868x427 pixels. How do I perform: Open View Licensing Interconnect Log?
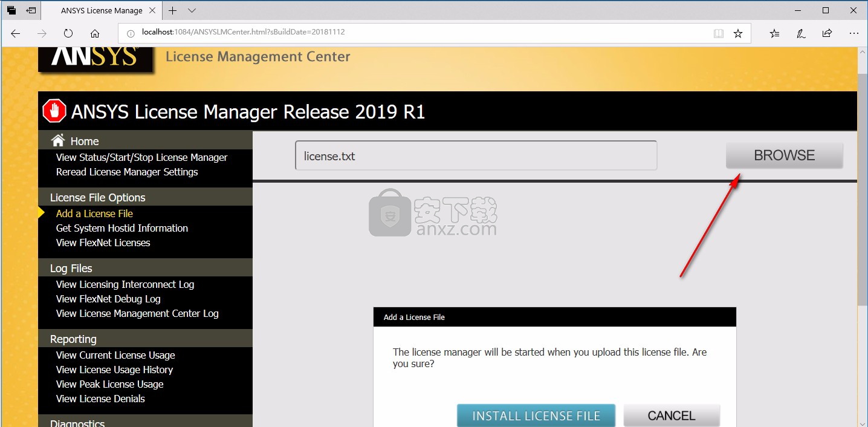(125, 284)
